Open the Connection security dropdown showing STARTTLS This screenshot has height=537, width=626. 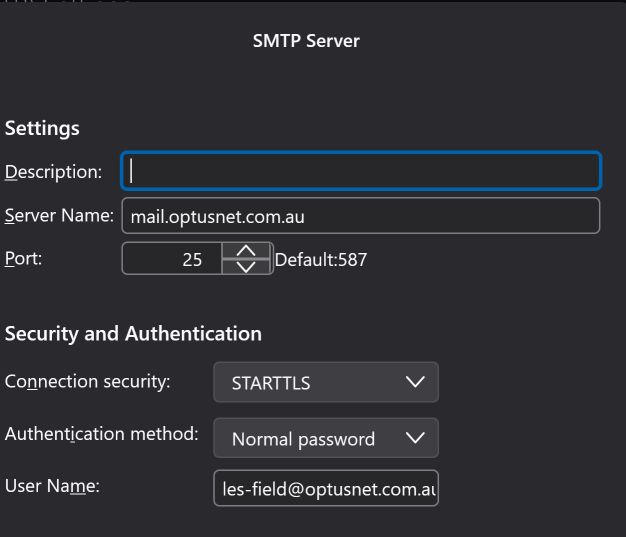[x=325, y=382]
